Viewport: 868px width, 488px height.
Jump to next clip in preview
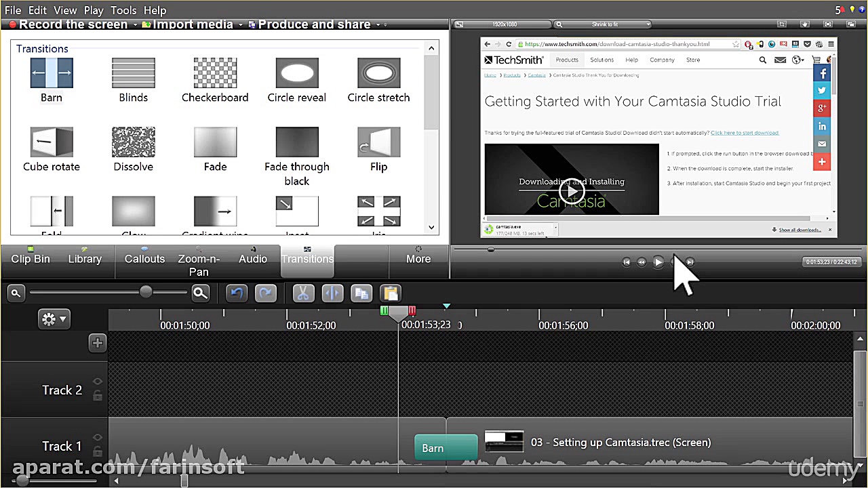(x=690, y=262)
